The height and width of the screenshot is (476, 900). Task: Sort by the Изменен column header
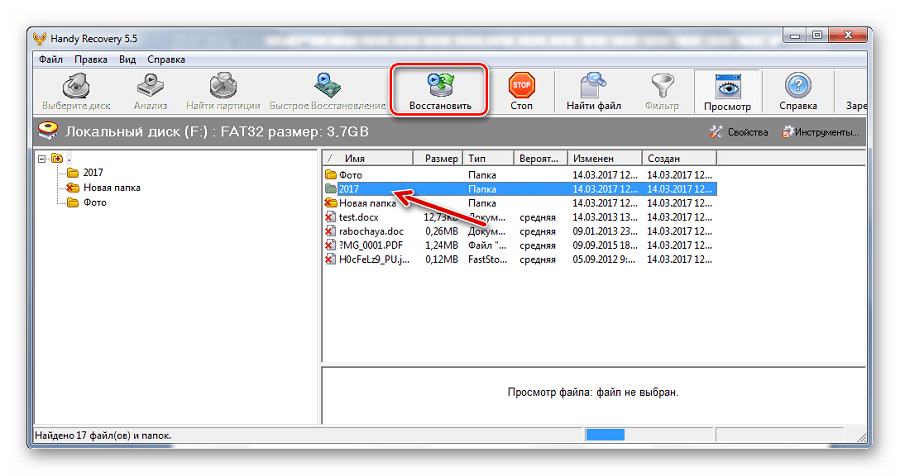(604, 158)
